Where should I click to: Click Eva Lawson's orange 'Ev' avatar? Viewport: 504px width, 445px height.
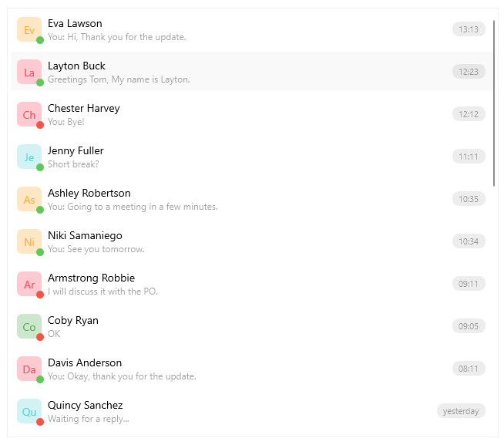[x=29, y=29]
